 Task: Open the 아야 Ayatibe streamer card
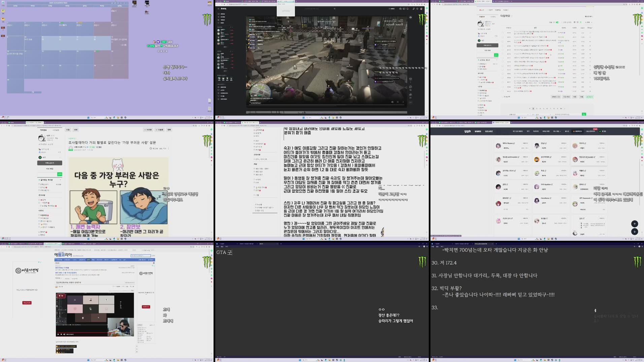pyautogui.click(x=551, y=187)
